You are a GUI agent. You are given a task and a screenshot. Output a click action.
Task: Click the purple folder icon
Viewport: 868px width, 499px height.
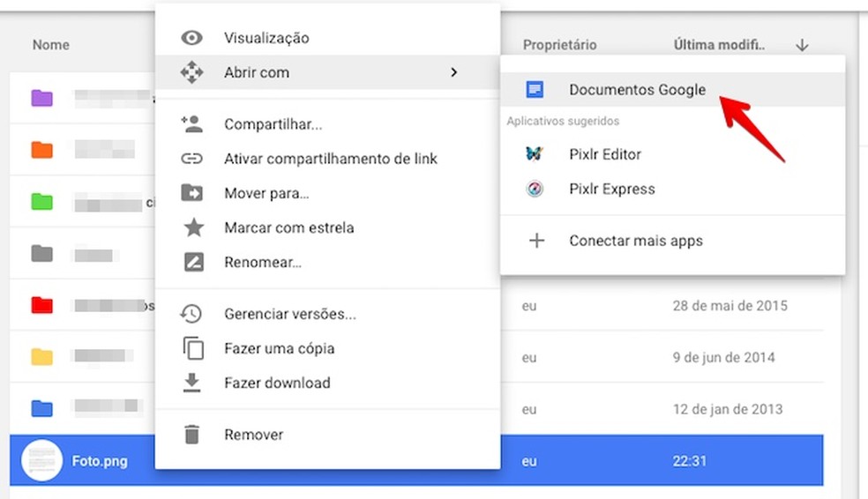41,98
